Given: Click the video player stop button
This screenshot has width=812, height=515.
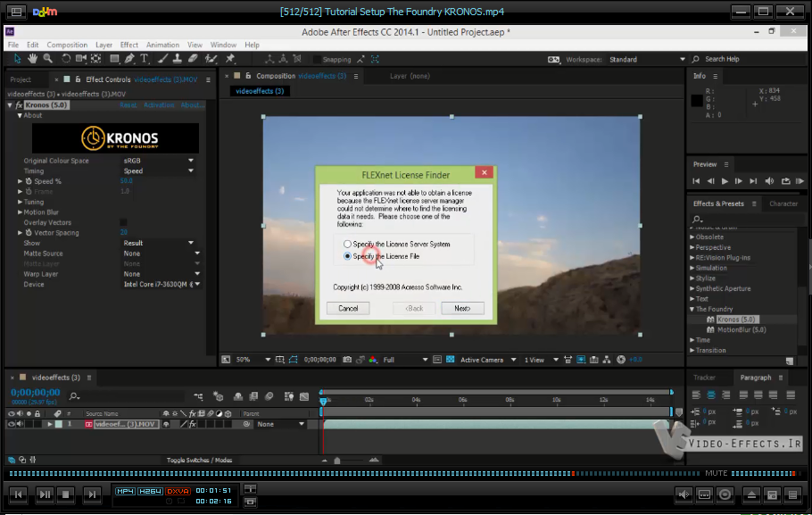Looking at the screenshot, I should (x=66, y=494).
